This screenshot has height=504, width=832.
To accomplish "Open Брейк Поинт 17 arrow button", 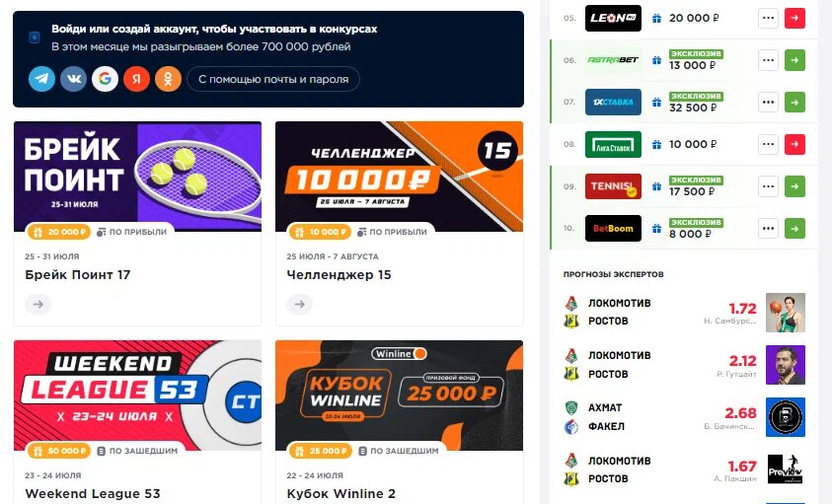I will [x=38, y=304].
